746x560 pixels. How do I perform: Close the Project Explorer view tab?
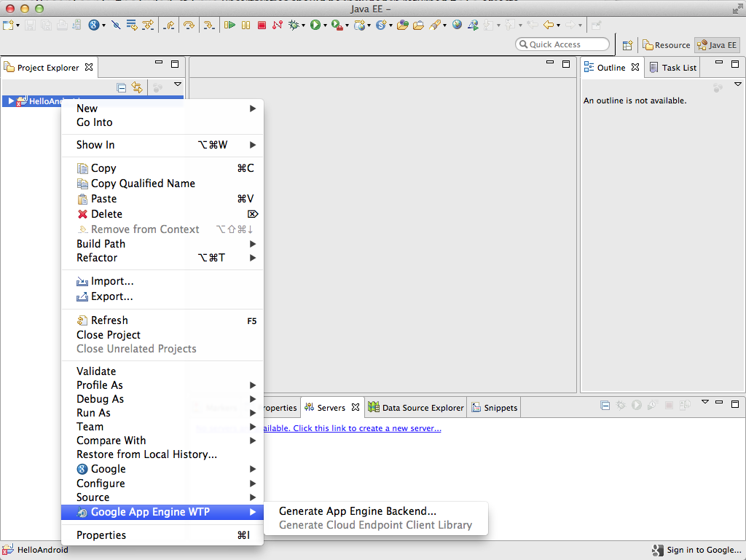click(89, 68)
